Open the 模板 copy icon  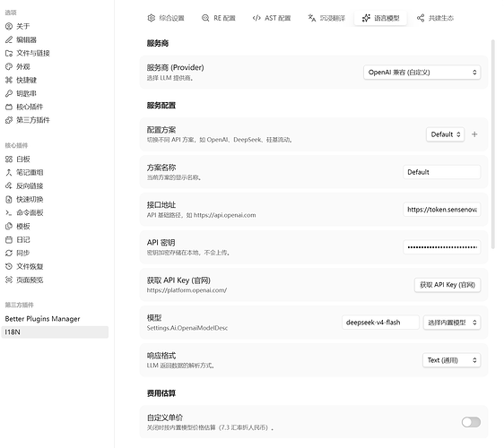[x=9, y=226]
